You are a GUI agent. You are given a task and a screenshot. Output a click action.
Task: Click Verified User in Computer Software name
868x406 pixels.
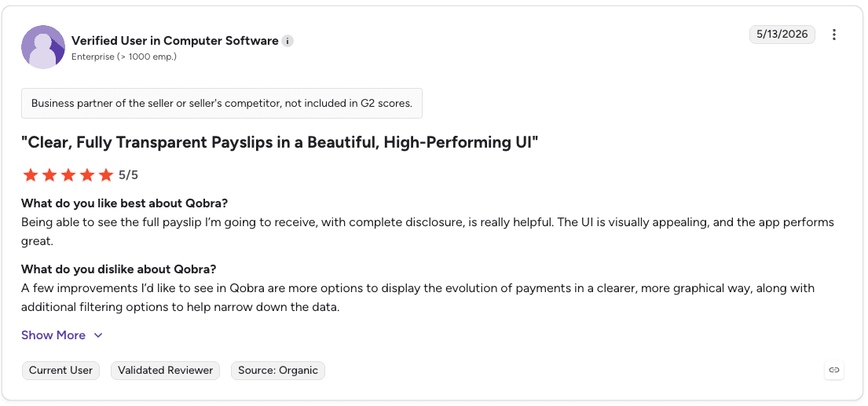[x=175, y=41]
